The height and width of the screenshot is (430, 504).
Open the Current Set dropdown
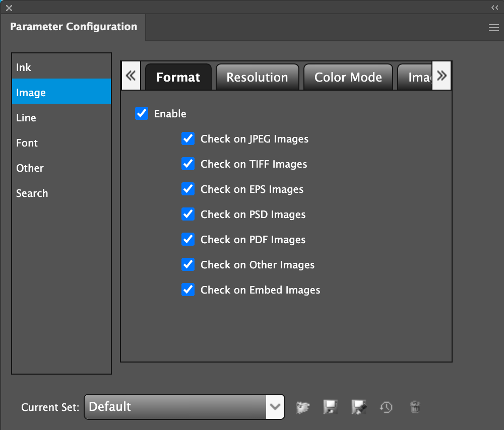point(275,407)
